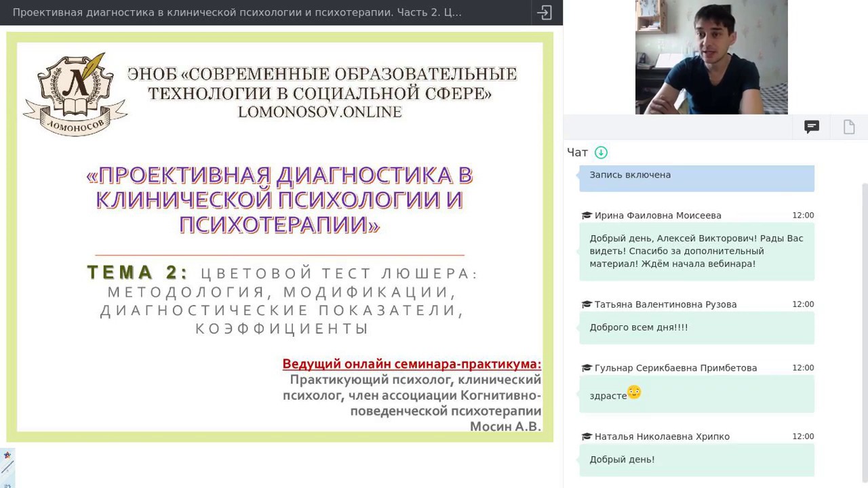Viewport: 868px width, 488px height.
Task: Open the chat panel speech bubble icon
Action: 812,127
